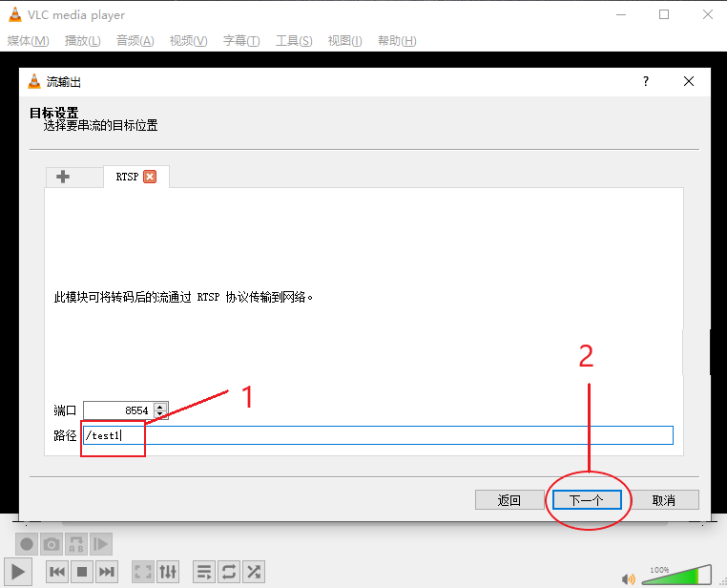Click the 返回 back button
Viewport: 727px width, 588px height.
coord(509,500)
